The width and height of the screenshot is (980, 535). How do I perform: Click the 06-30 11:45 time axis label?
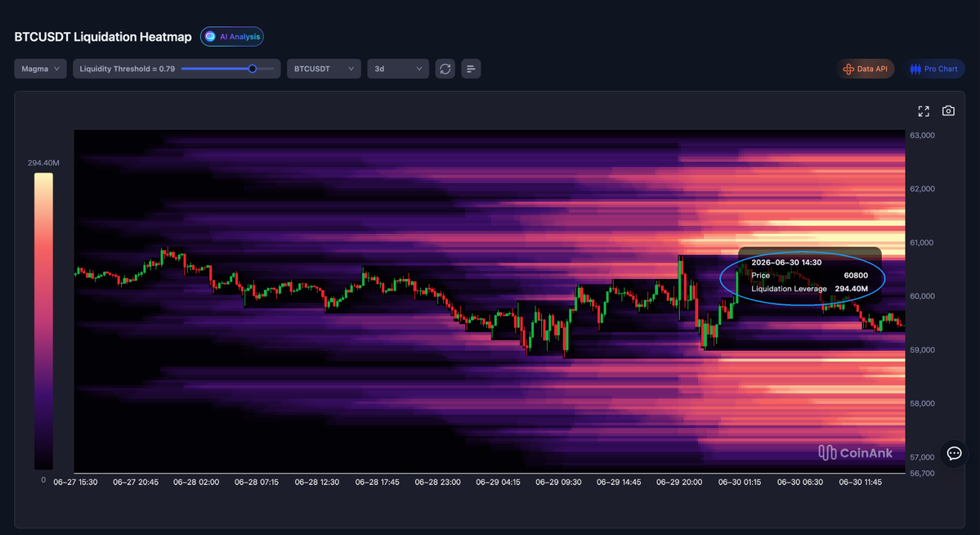pyautogui.click(x=860, y=483)
